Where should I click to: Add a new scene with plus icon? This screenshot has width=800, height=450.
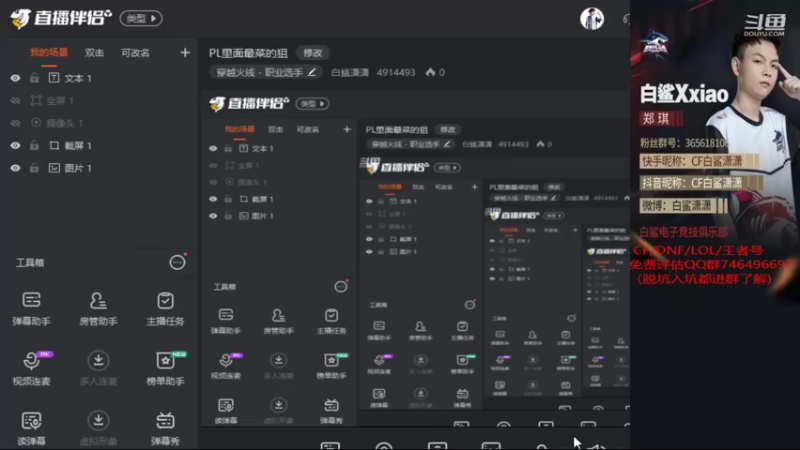click(x=185, y=53)
